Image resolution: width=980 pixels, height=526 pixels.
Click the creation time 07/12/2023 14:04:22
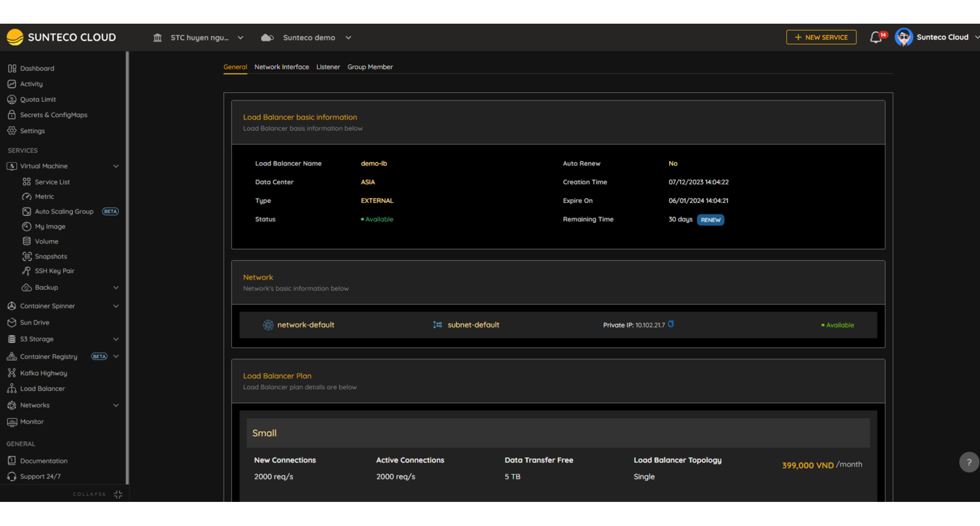tap(698, 182)
